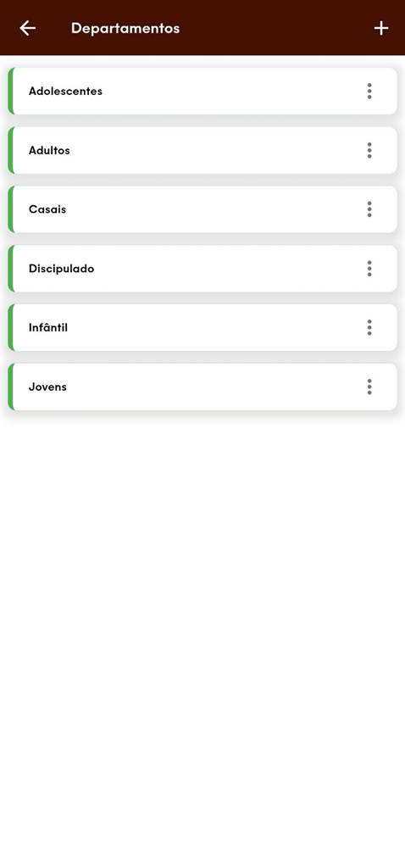This screenshot has height=868, width=405.
Task: Show options for the Casais department
Action: pos(369,209)
